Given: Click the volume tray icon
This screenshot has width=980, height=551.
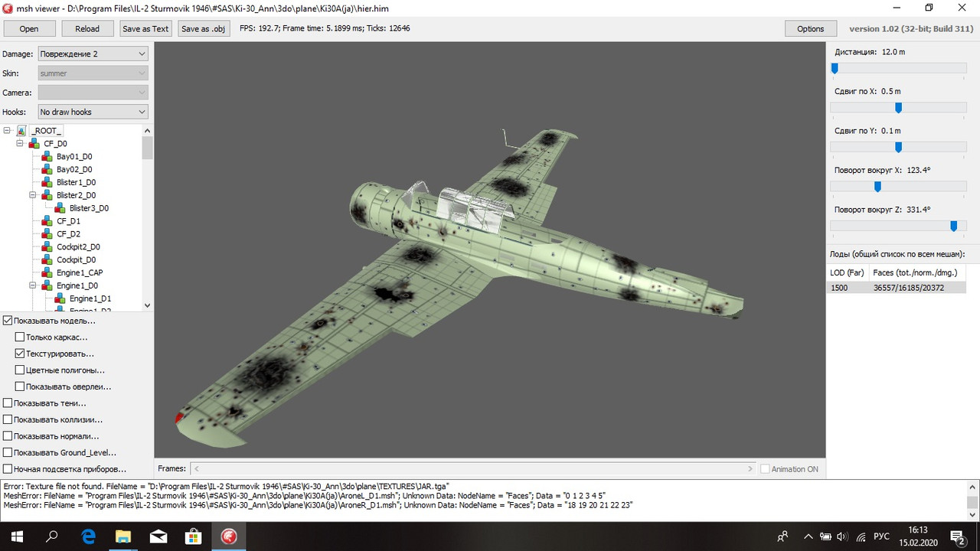Looking at the screenshot, I should (x=841, y=536).
